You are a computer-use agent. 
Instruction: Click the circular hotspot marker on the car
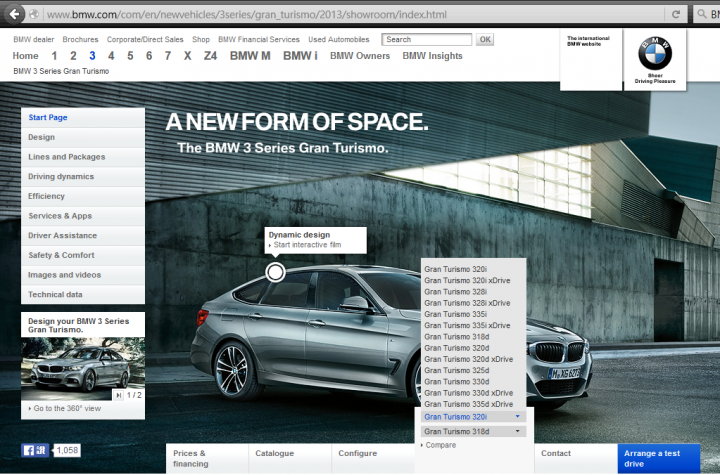tap(275, 272)
